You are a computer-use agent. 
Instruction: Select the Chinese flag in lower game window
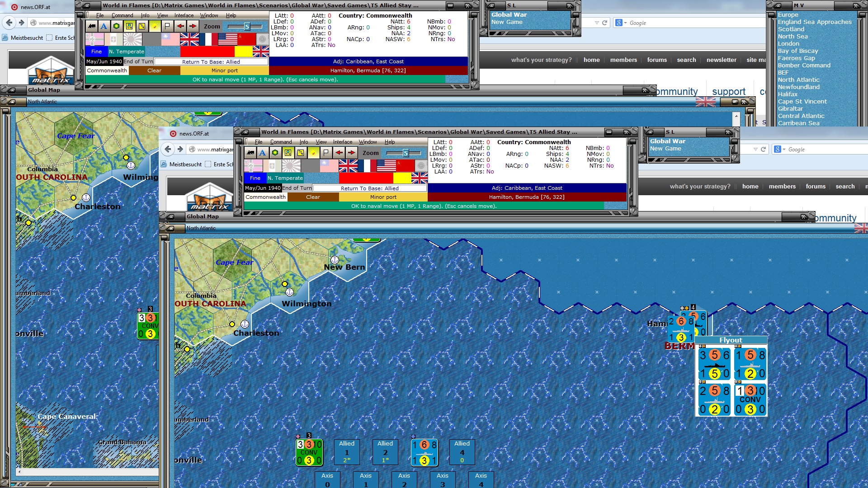tap(329, 166)
